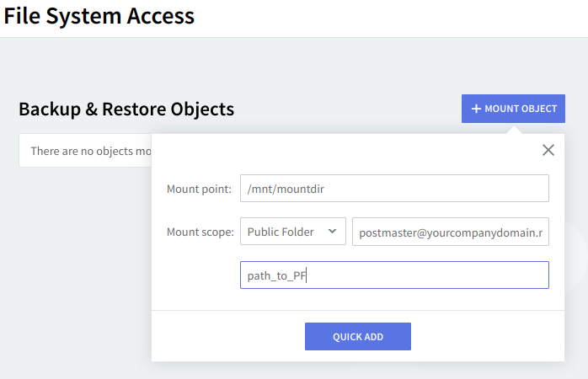Click the Backup & Restore Objects heading
588x379 pixels.
coord(126,109)
